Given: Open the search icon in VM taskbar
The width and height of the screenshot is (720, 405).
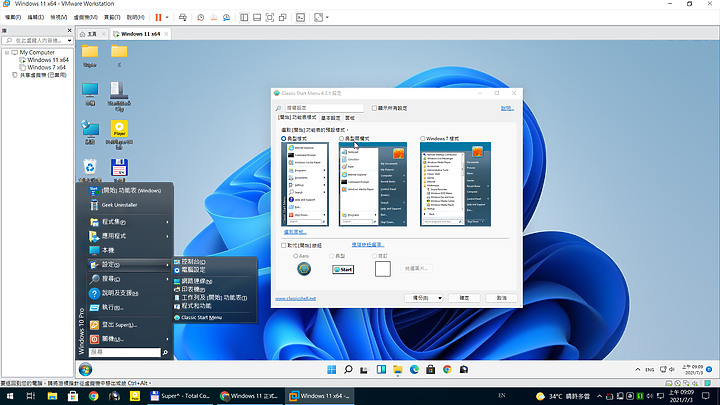Looking at the screenshot, I should click(x=348, y=370).
